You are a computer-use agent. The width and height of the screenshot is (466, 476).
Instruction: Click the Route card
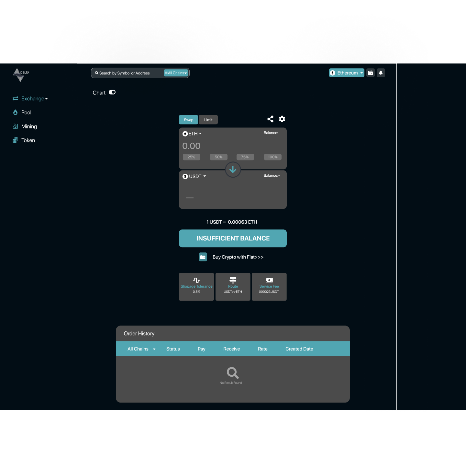(x=233, y=287)
